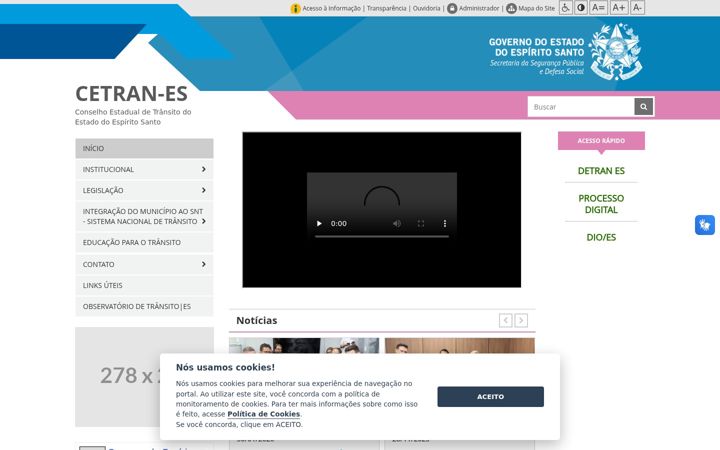Click the ACESSO RÁPIDO header
Viewport: 720px width, 450px height.
(601, 141)
